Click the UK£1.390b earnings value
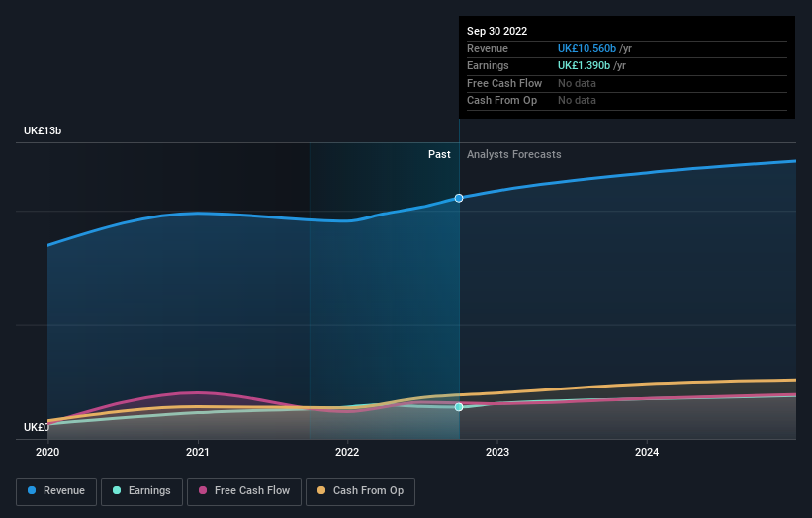Viewport: 812px width, 518px height. pyautogui.click(x=585, y=65)
